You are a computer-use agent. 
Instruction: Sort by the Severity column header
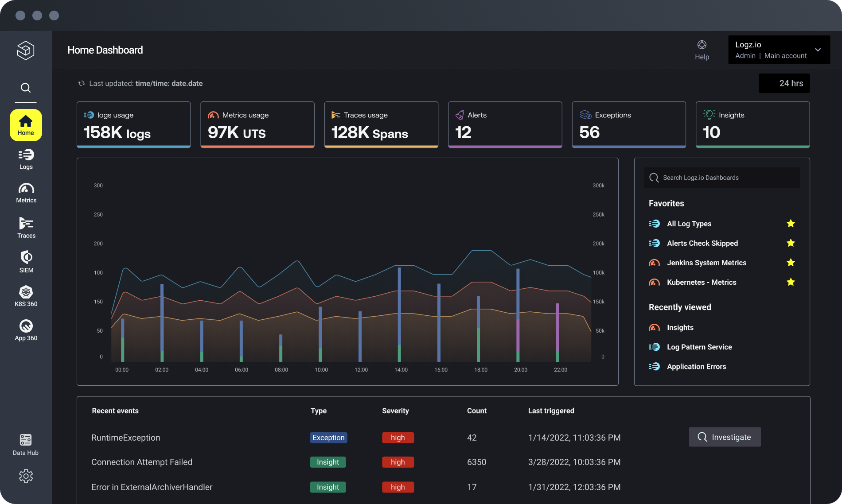[395, 411]
